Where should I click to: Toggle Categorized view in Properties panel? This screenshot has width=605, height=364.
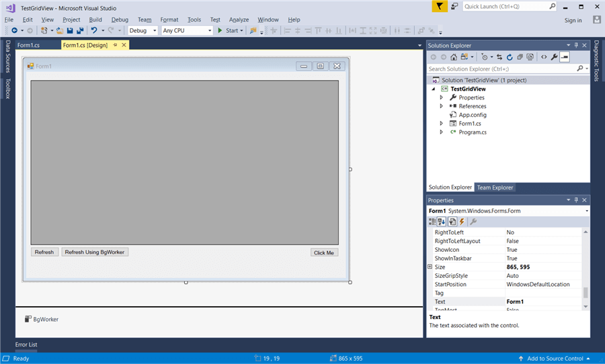point(432,222)
